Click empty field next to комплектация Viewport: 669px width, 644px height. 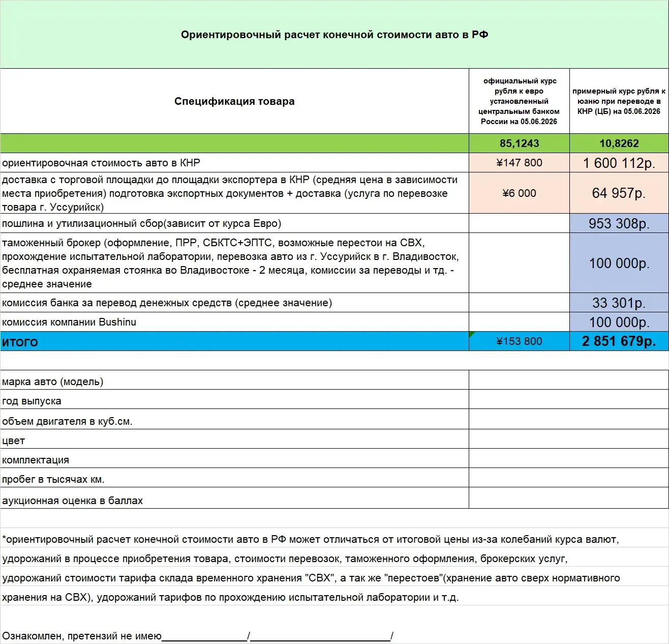569,458
